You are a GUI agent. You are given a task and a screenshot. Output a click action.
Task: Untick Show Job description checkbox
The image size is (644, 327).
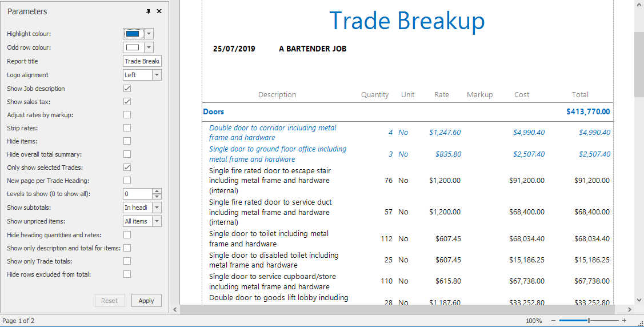click(127, 89)
